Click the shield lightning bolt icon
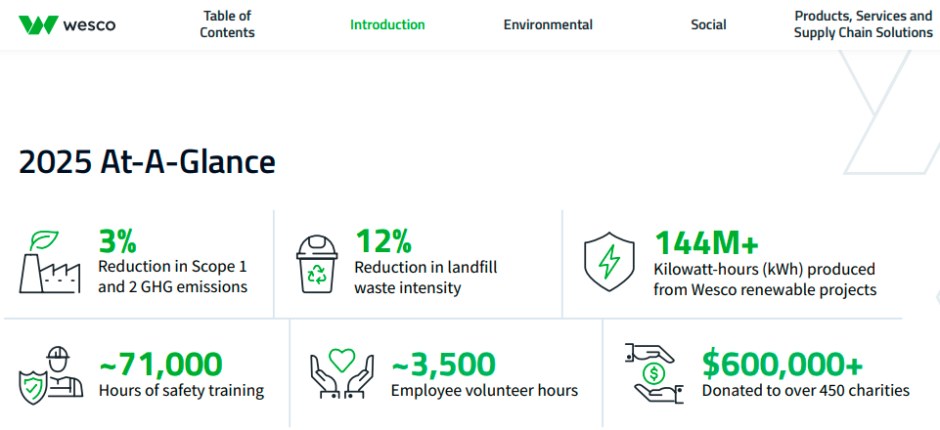940x430 pixels. [x=609, y=262]
